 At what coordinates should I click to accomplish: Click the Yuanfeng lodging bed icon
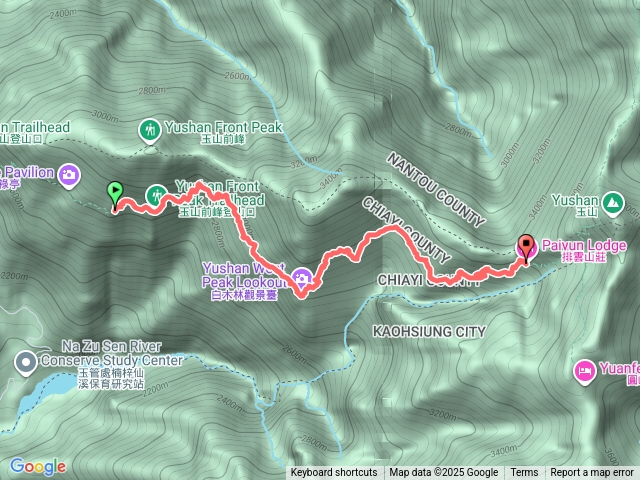click(584, 371)
